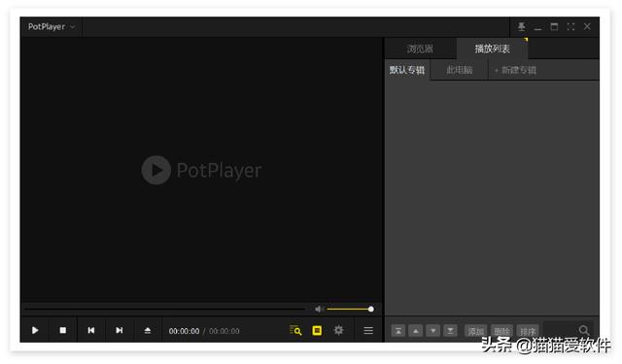Open the PotPlayer title dropdown menu

tap(52, 27)
